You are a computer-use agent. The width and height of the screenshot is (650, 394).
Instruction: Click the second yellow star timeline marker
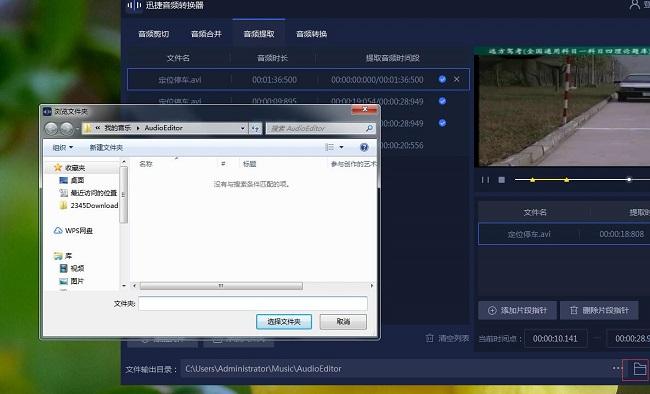[566, 180]
